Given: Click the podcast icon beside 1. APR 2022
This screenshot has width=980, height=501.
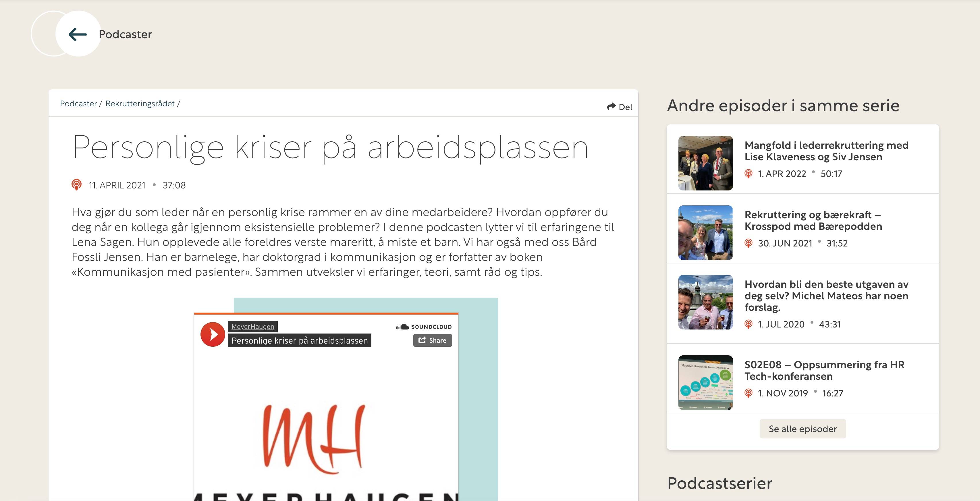Looking at the screenshot, I should (748, 174).
